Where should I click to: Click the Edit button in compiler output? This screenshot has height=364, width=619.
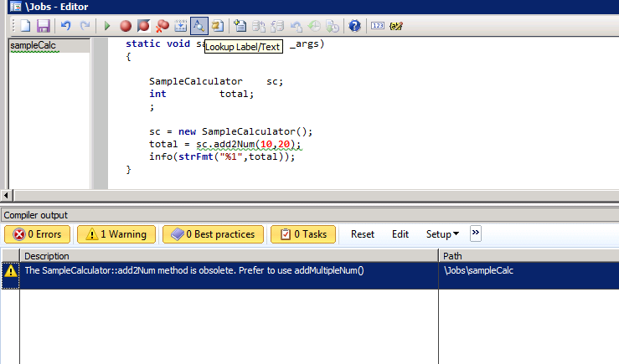[400, 234]
